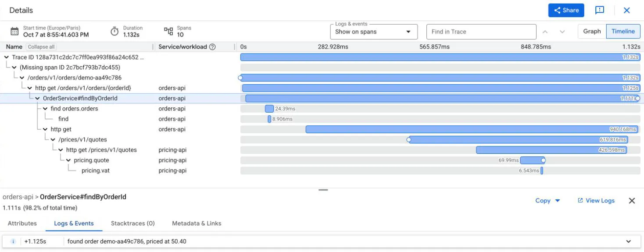Image resolution: width=644 pixels, height=252 pixels.
Task: Click the 426.598ms timeline bar
Action: tap(551, 150)
